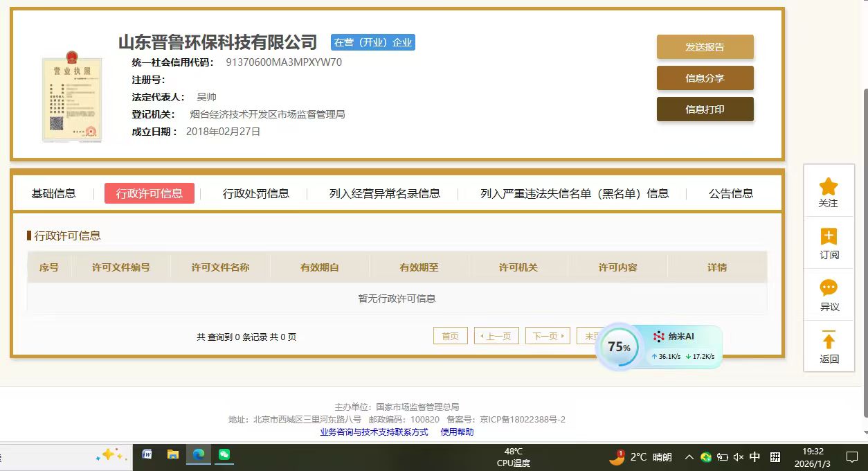
Task: Click the 信息分享 button
Action: click(705, 78)
